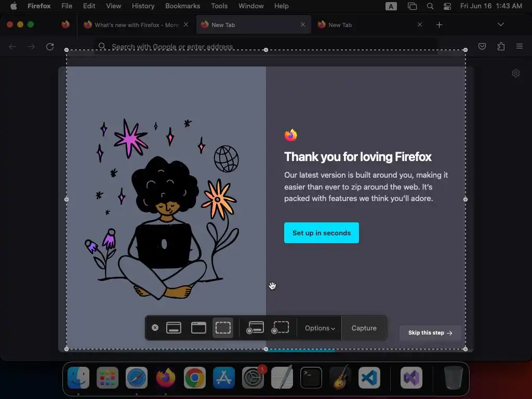Screen dimensions: 532x399
Task: Open Launchpad from the Dock
Action: coord(107,378)
